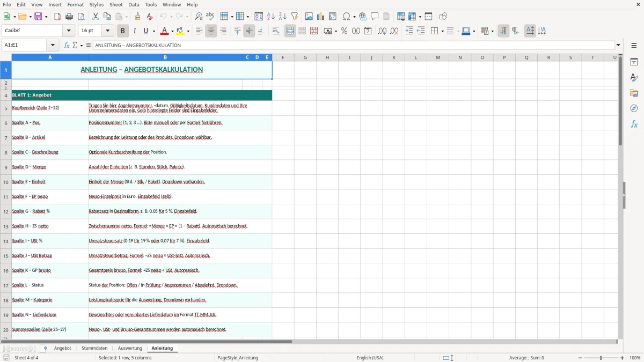Screen dimensions: 644x362
Task: Open the font size dropdown
Action: pos(108,31)
